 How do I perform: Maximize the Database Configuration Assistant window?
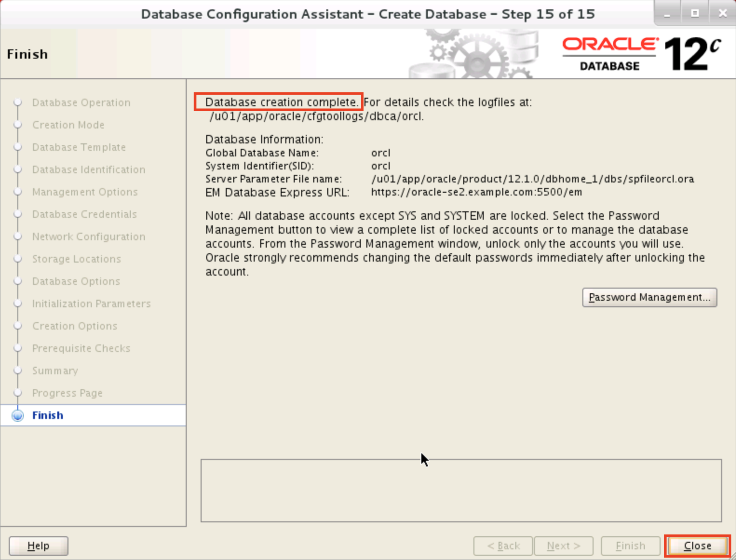695,13
